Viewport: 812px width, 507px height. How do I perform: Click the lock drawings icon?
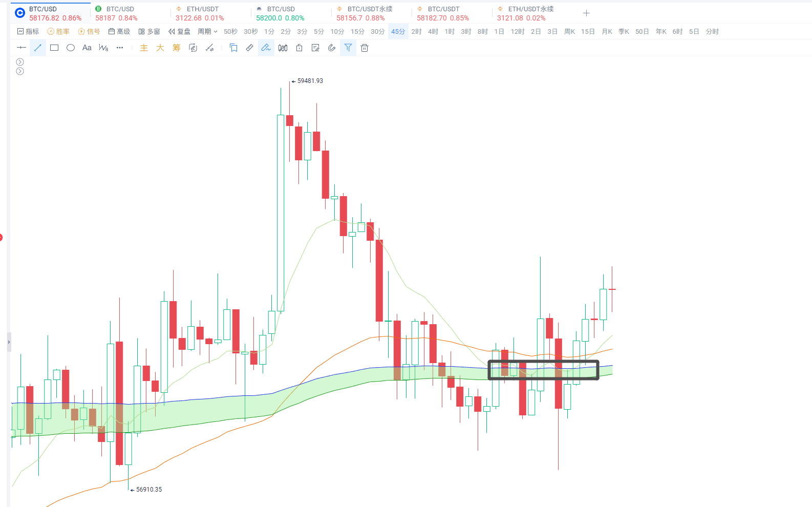click(299, 48)
